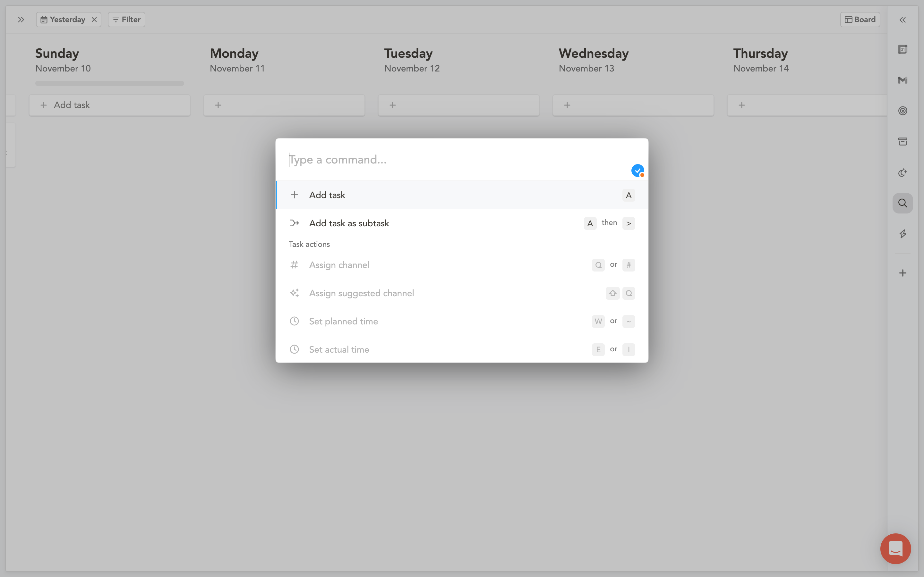Viewport: 924px width, 577px height.
Task: Click the blue checkmark extension badge
Action: [637, 171]
